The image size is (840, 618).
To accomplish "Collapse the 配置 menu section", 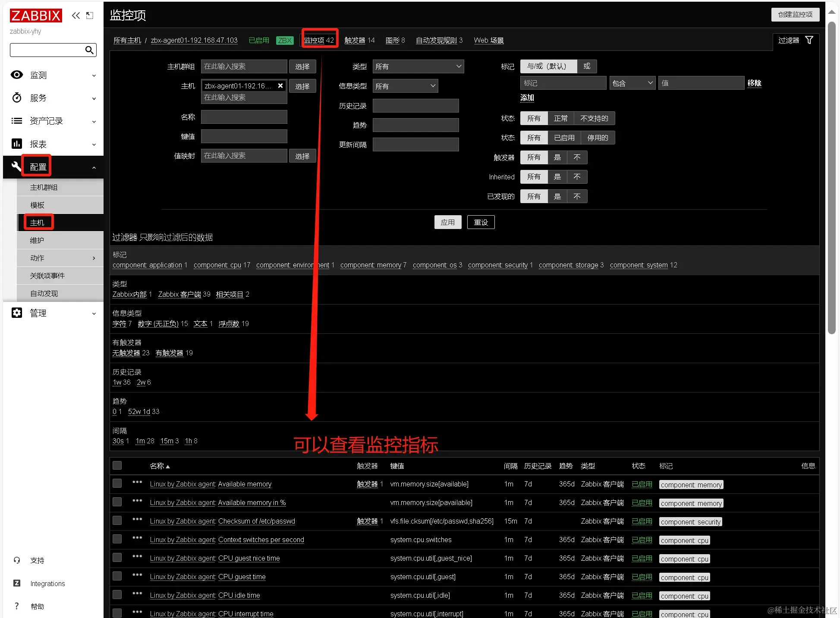I will pos(53,167).
